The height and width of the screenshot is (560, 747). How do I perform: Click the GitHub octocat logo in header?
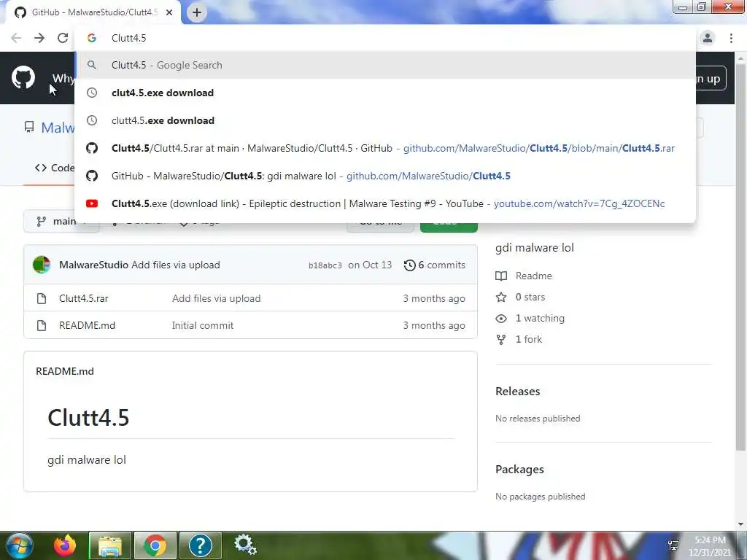[23, 77]
